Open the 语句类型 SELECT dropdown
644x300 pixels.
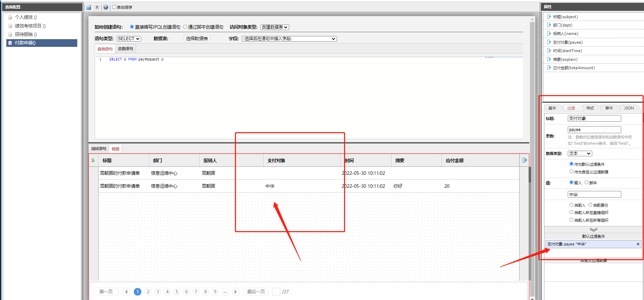click(129, 39)
